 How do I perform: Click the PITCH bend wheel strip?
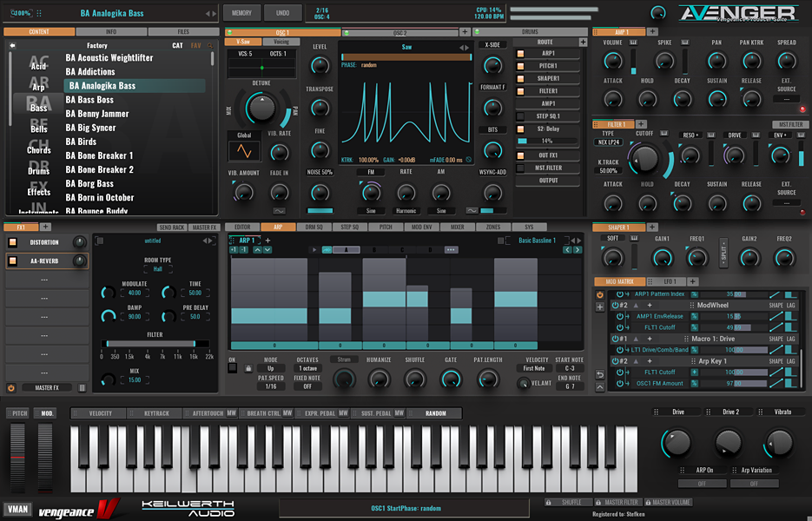coord(17,458)
